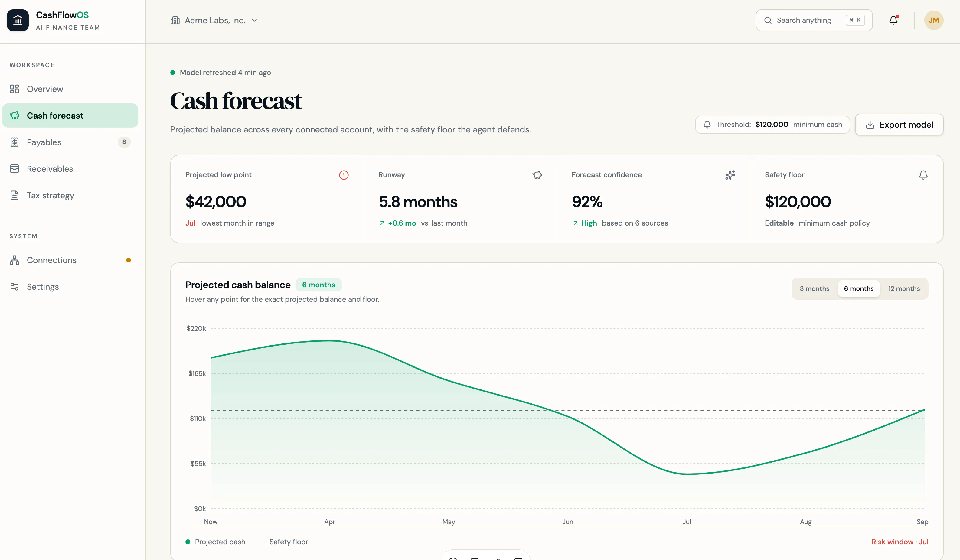
Task: Switch chart range to 3 months
Action: [815, 289]
